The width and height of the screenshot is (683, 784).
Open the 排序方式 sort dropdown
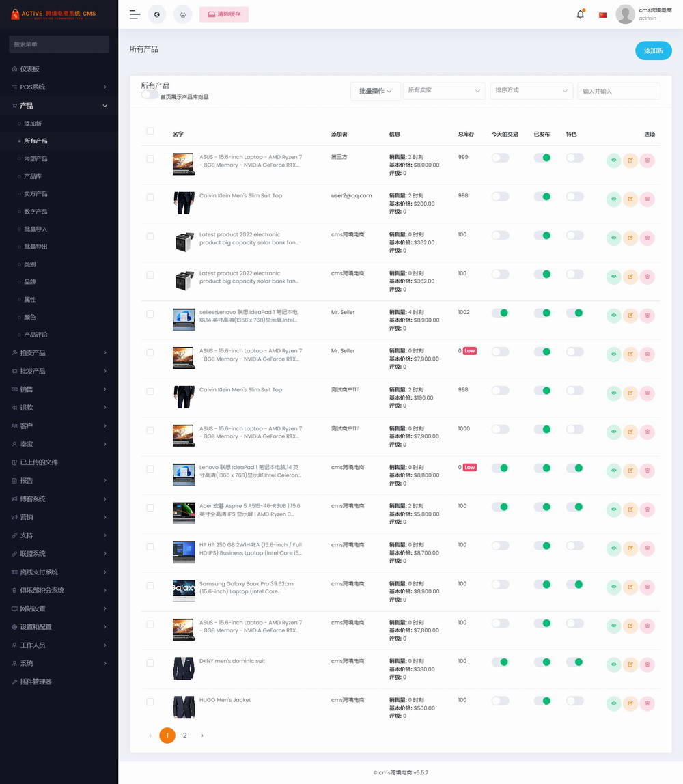(531, 91)
